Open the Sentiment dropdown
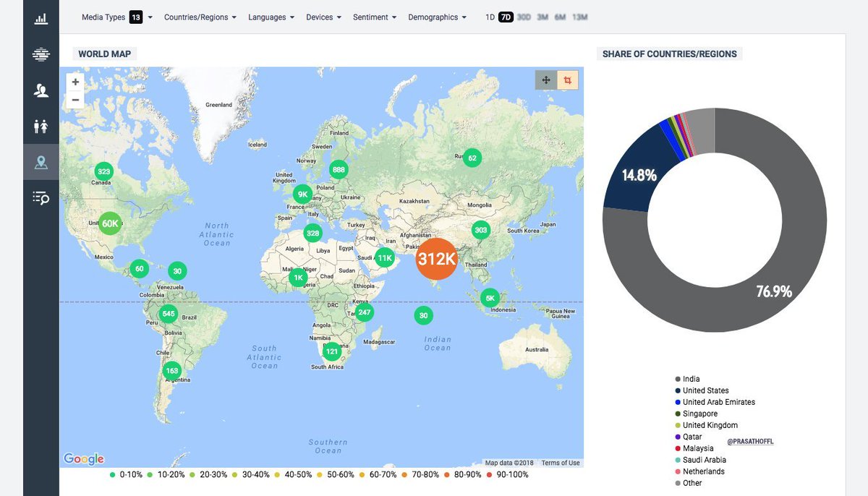 [x=375, y=17]
